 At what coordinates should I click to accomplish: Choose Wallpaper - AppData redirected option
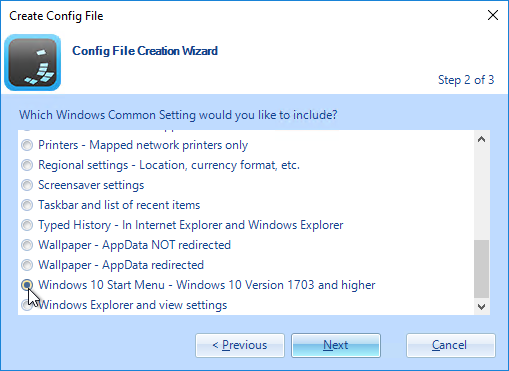pos(27,265)
